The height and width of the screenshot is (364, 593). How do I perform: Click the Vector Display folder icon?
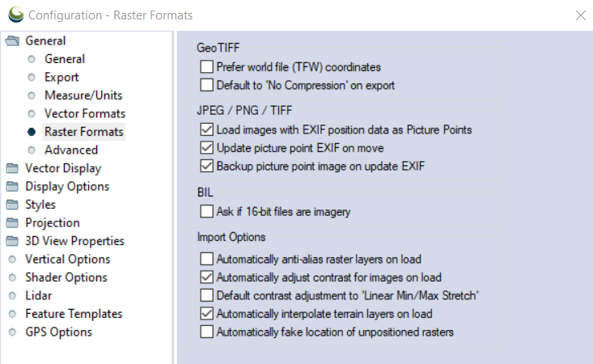point(12,168)
